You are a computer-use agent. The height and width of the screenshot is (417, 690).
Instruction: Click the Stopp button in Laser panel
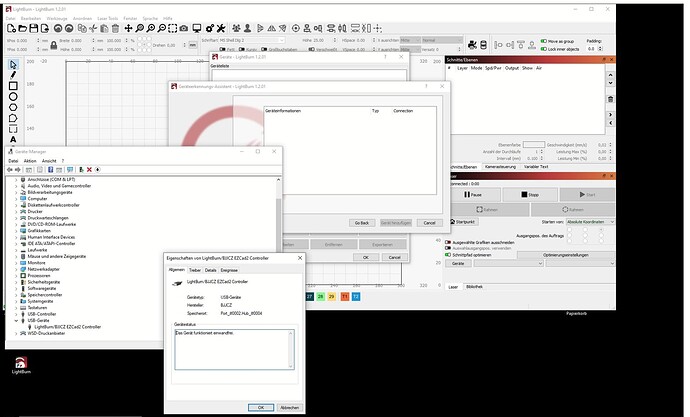530,194
